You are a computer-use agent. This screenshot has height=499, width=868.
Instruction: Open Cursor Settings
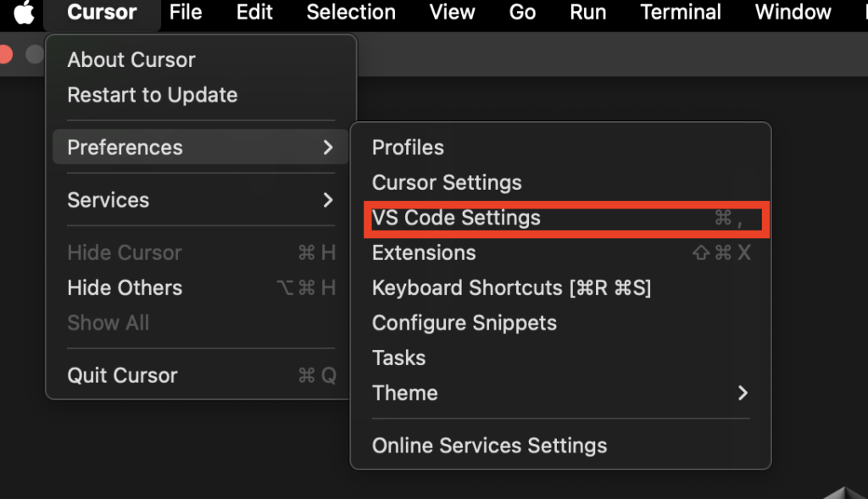[447, 183]
